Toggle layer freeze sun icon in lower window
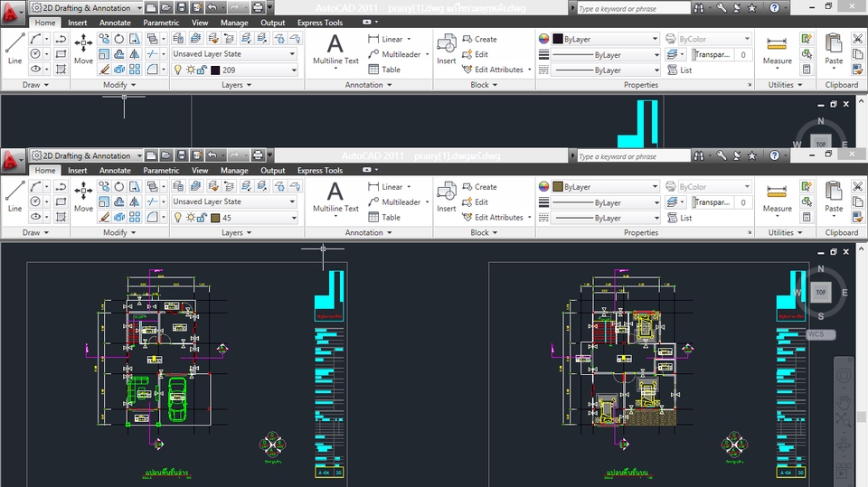Viewport: 868px width, 487px height. pos(191,218)
